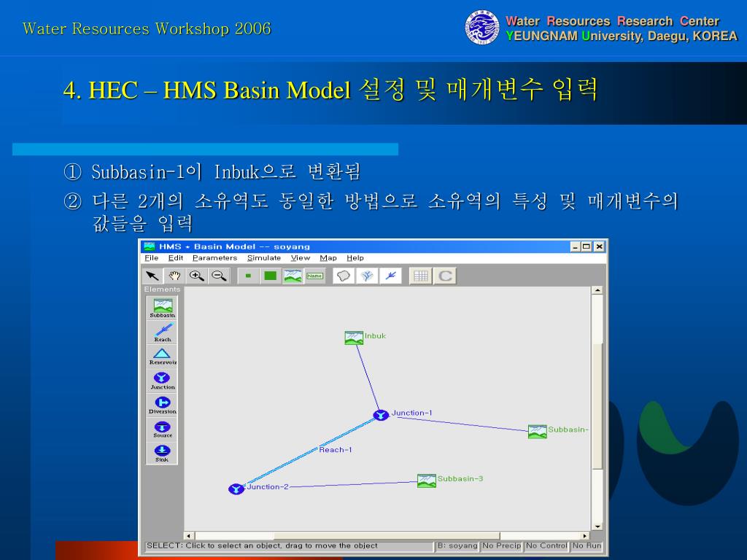Pick the Source element from palette
The width and height of the screenshot is (747, 560).
162,429
